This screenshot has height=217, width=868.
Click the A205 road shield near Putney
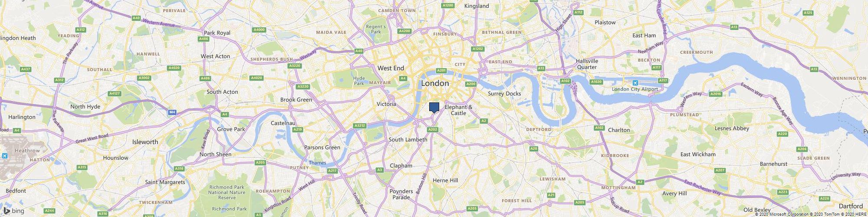[x=260, y=162]
